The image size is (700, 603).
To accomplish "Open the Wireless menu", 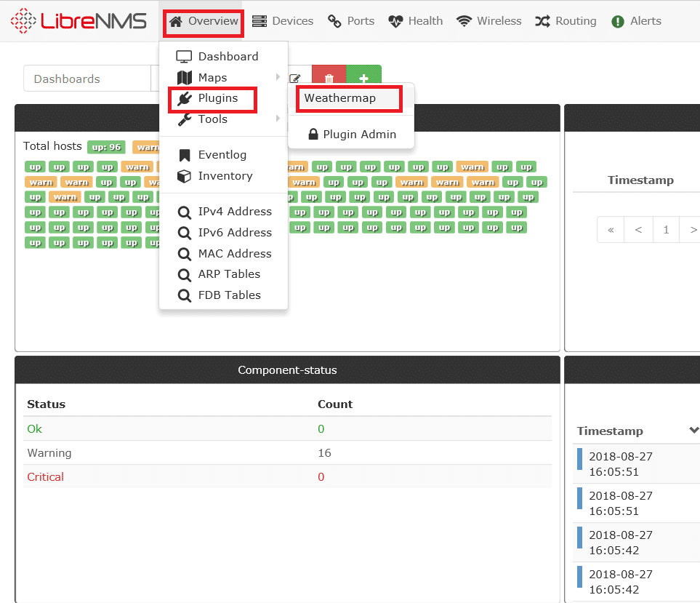I will [489, 21].
